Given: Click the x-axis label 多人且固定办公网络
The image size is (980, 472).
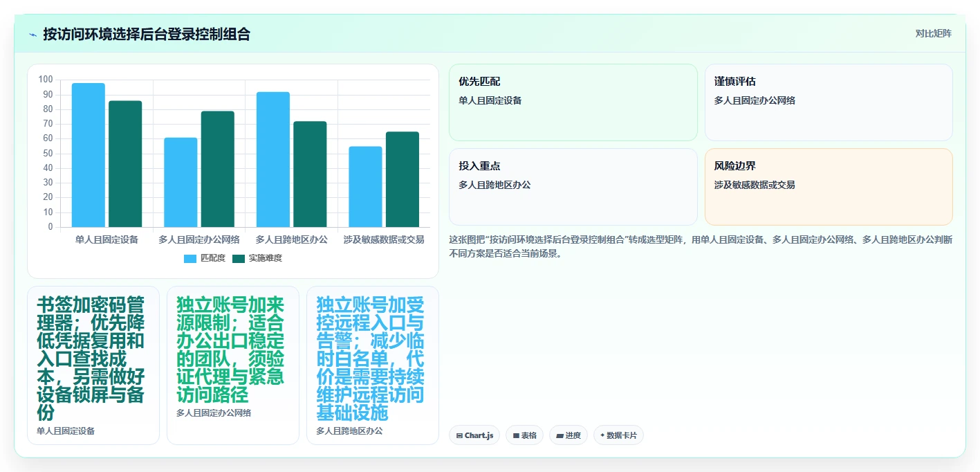Looking at the screenshot, I should coord(199,239).
